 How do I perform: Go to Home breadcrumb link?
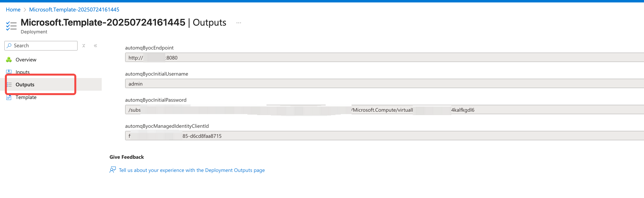(x=13, y=10)
